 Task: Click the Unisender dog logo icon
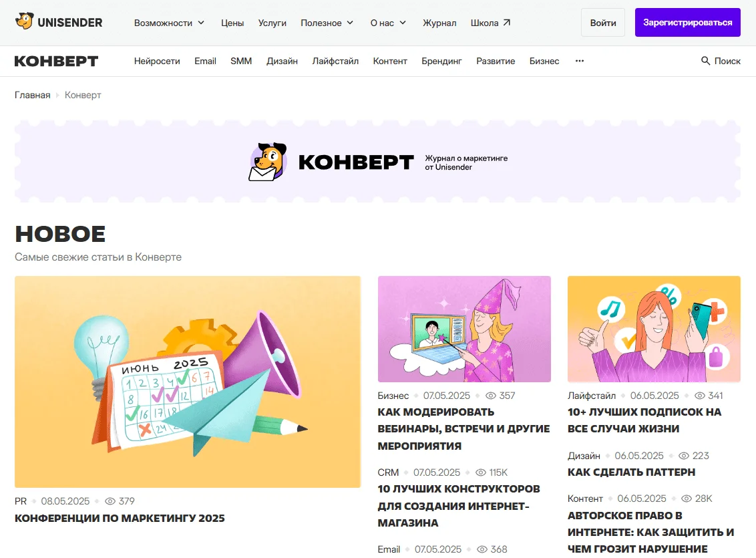pyautogui.click(x=24, y=21)
